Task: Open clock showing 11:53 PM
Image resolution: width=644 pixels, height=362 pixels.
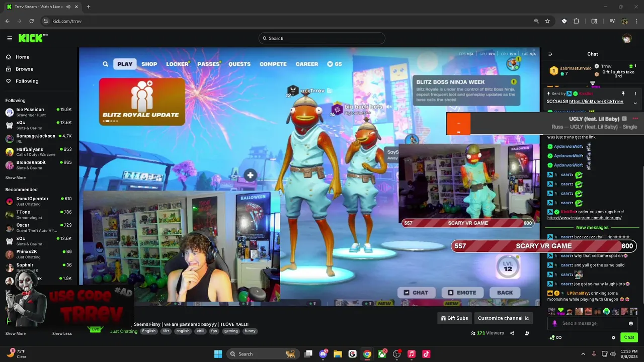Action: point(629,354)
